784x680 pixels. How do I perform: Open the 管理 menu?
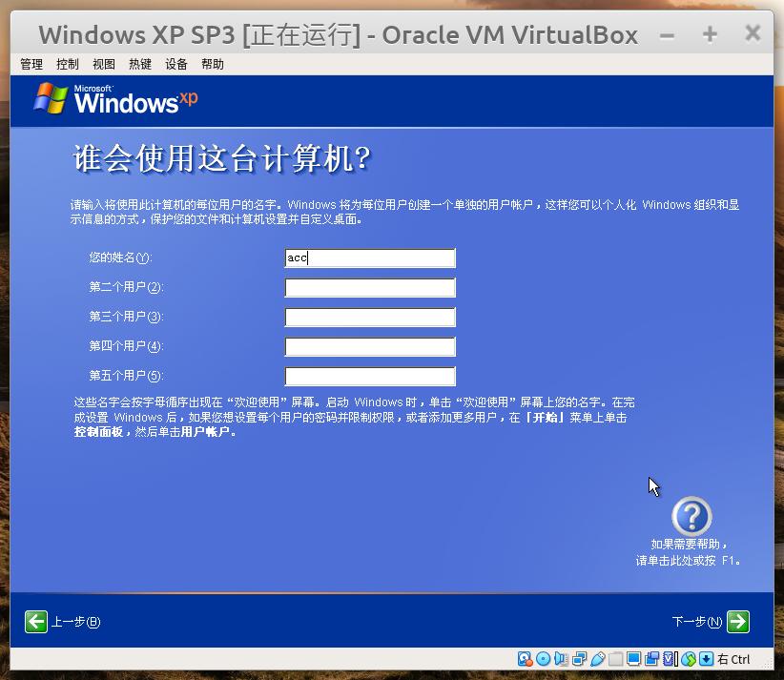tap(31, 64)
